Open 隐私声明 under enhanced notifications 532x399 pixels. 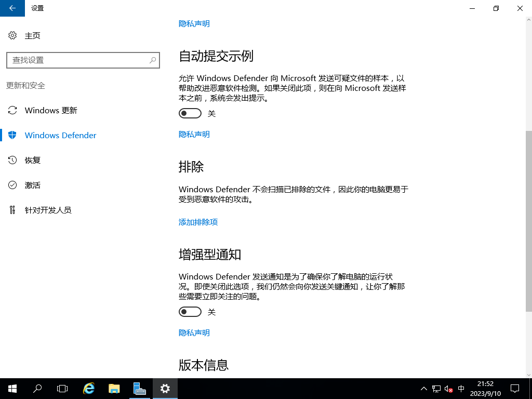pyautogui.click(x=194, y=333)
